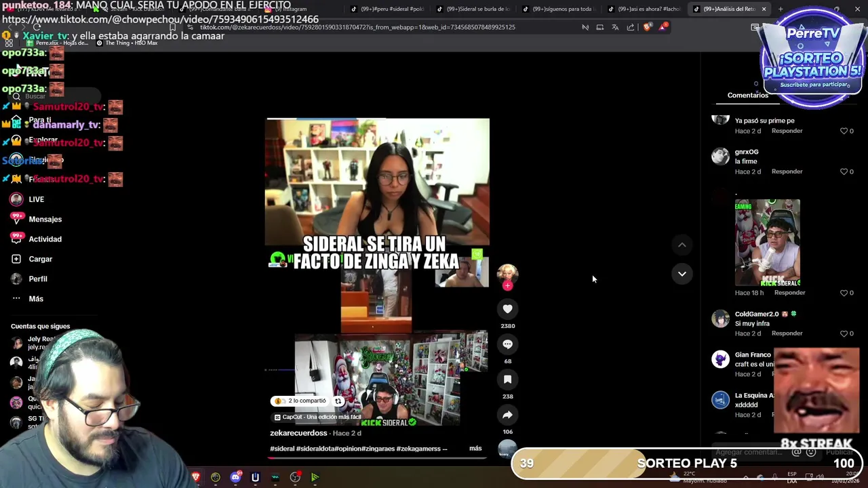
Task: Switch to the 'Sideral se burla de' browser tab
Action: pyautogui.click(x=473, y=9)
